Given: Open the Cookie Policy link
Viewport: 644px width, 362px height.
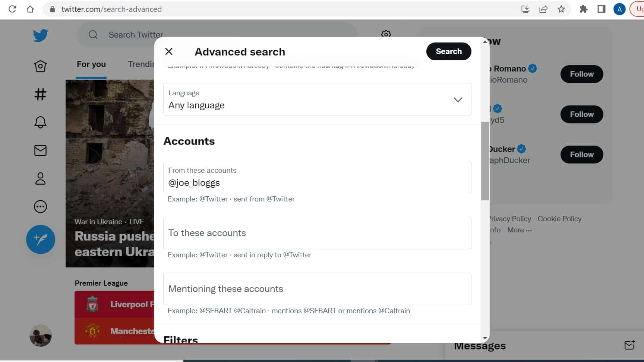Looking at the screenshot, I should (x=559, y=219).
